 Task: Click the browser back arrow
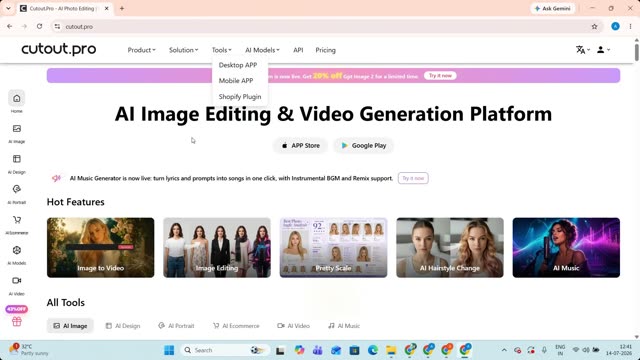click(10, 27)
